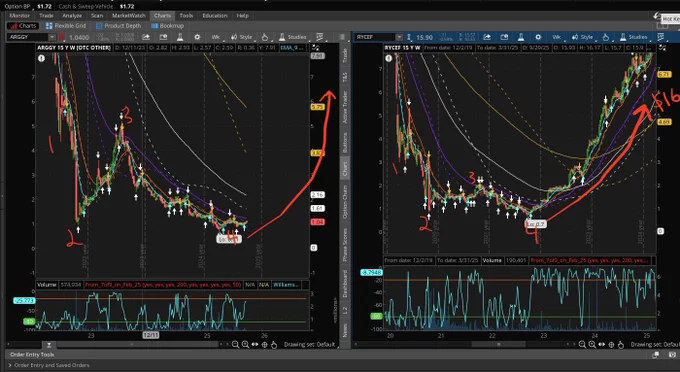
Task: Click the ARGGY chart horizontal scrollbar
Action: tap(137, 345)
